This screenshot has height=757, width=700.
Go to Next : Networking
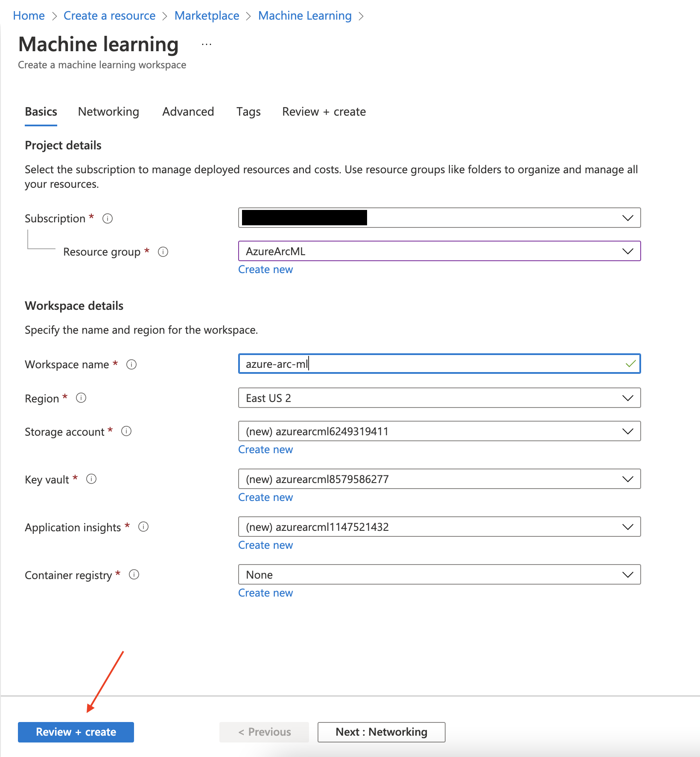point(382,732)
